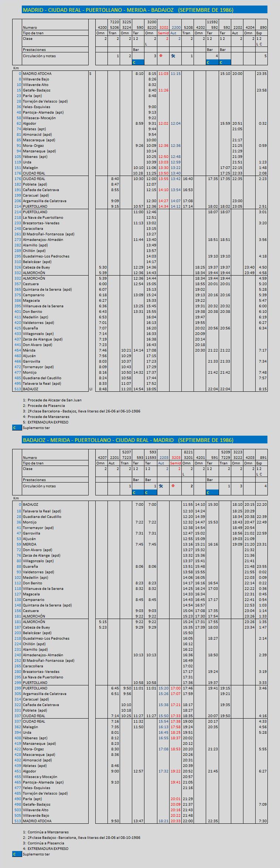Image resolution: width=280 pixels, height=868 pixels.
Task: Click footnote '2: Procede de Plasencia'
Action: 44,405
